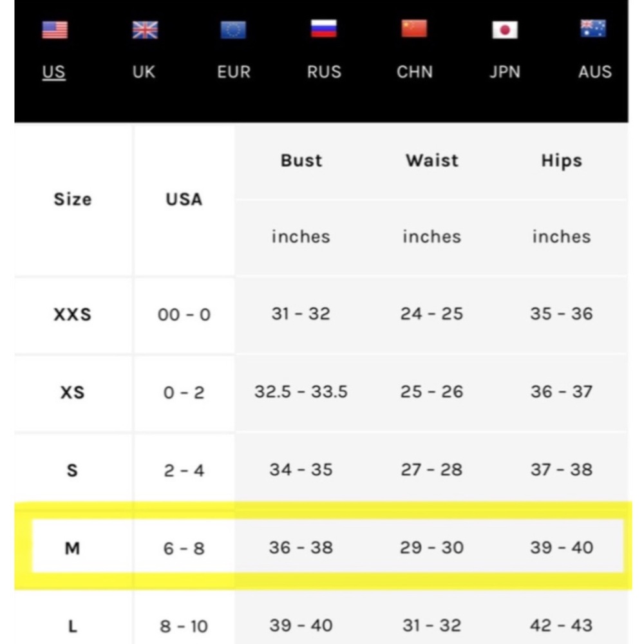
Task: Pick the Australian flag icon
Action: tap(593, 29)
